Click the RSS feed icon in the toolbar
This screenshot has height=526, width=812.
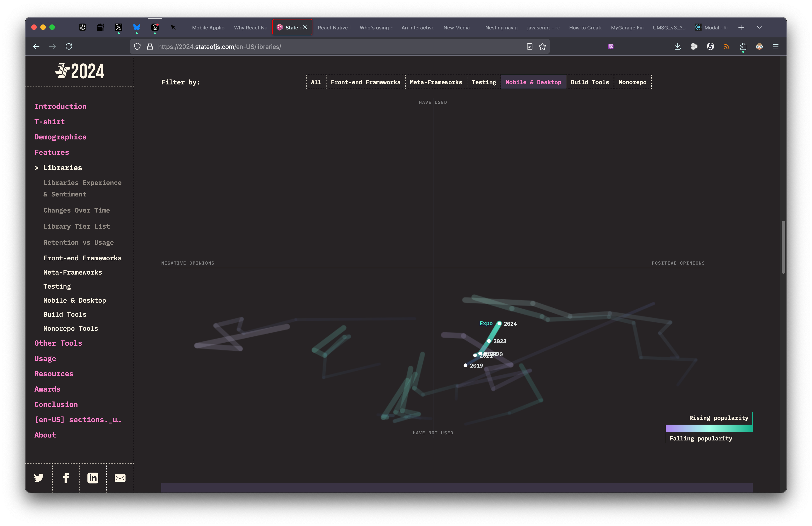[x=727, y=47]
